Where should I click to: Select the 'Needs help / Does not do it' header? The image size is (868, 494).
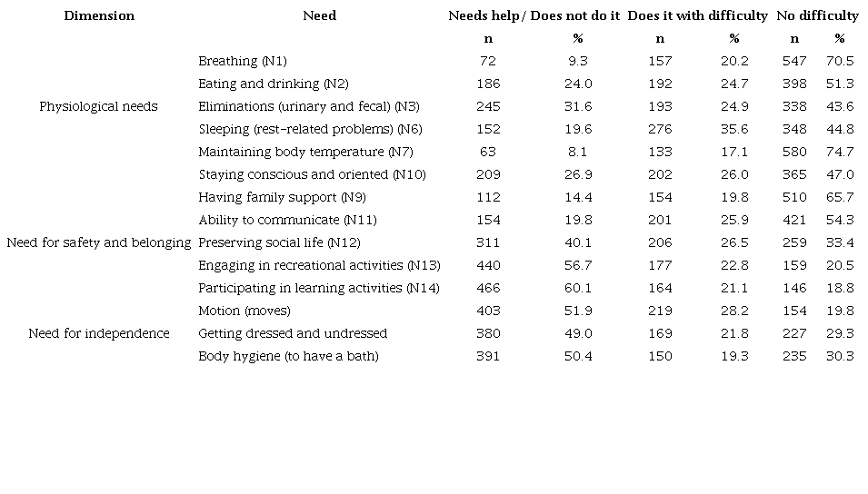pos(534,15)
